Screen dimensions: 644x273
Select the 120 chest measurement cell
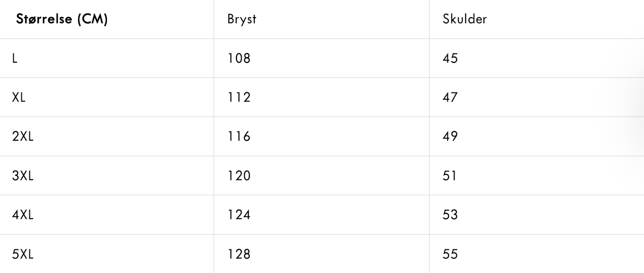(239, 175)
